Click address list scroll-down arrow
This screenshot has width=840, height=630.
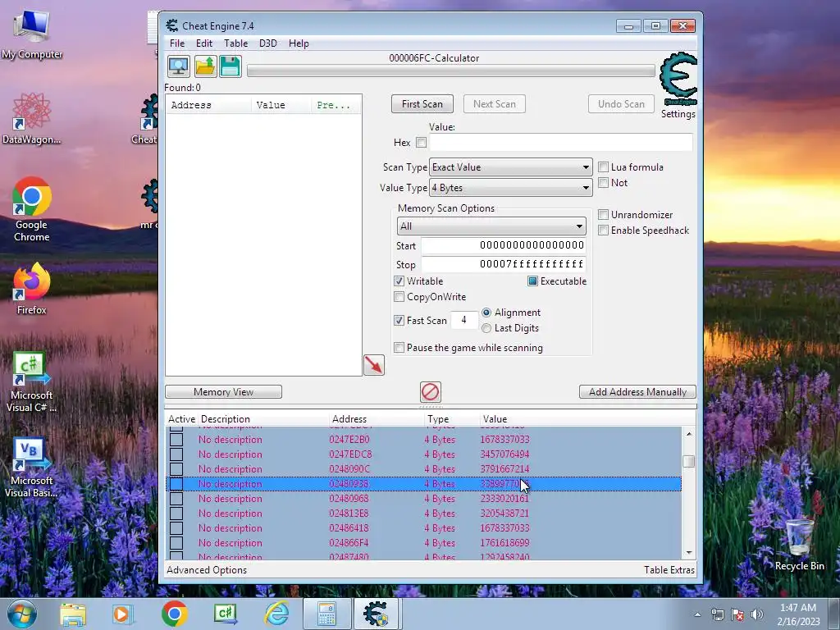(x=689, y=552)
